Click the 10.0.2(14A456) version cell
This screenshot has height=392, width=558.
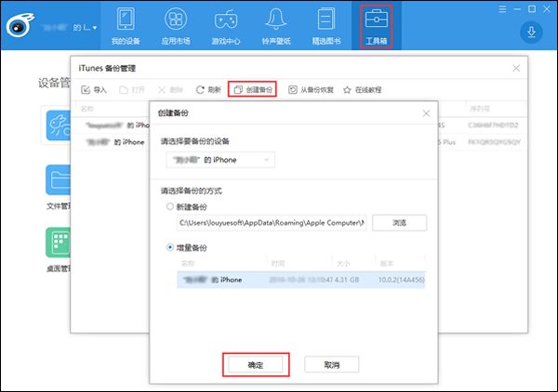pos(402,280)
